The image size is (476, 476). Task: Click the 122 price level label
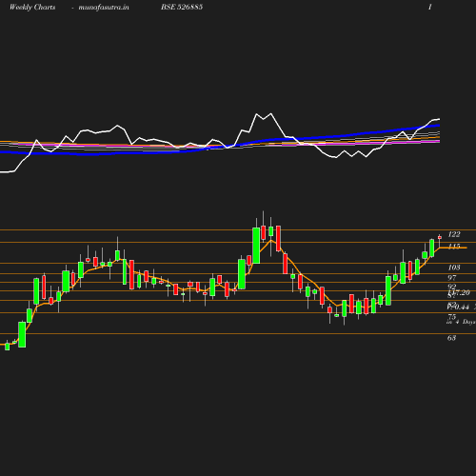pyautogui.click(x=454, y=234)
